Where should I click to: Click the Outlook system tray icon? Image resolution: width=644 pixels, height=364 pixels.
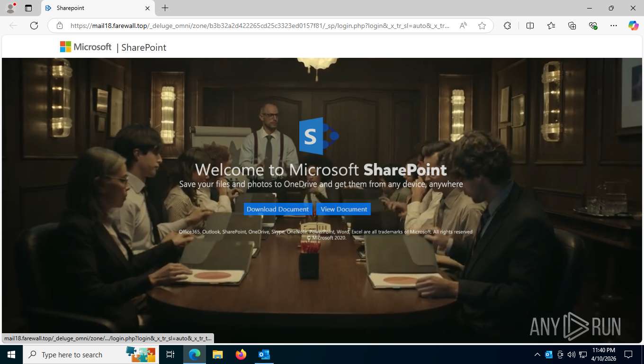pos(549,355)
